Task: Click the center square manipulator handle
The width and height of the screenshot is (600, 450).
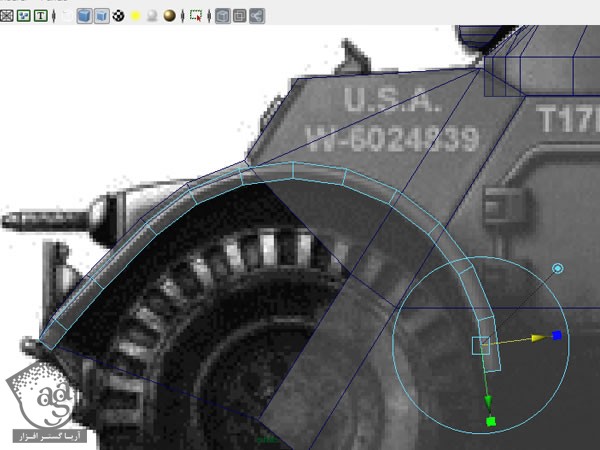Action: 480,345
